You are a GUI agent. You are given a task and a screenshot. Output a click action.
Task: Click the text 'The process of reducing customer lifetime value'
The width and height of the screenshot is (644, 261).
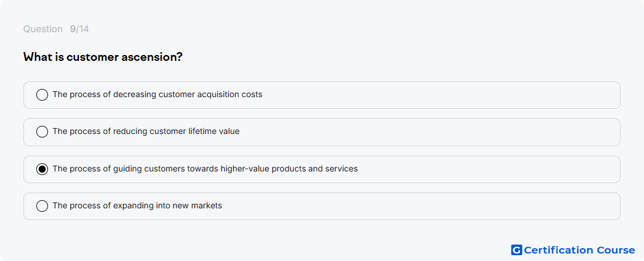[x=146, y=131]
